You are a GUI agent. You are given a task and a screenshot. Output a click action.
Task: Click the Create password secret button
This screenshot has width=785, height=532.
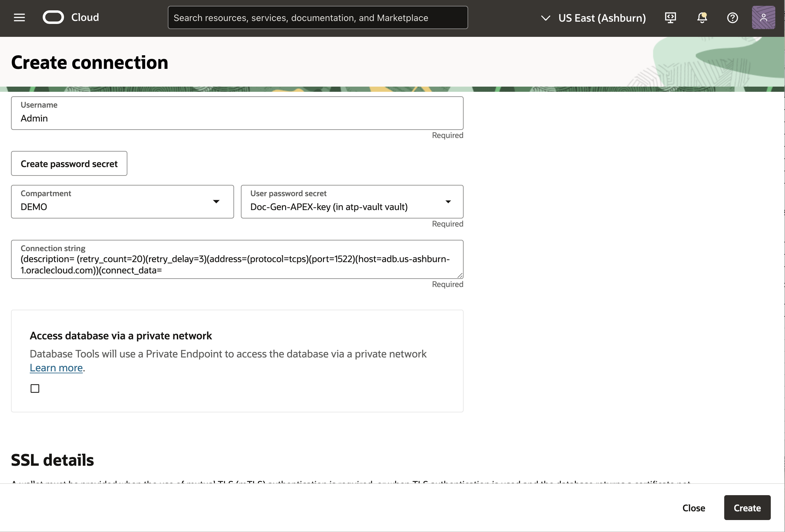(69, 164)
